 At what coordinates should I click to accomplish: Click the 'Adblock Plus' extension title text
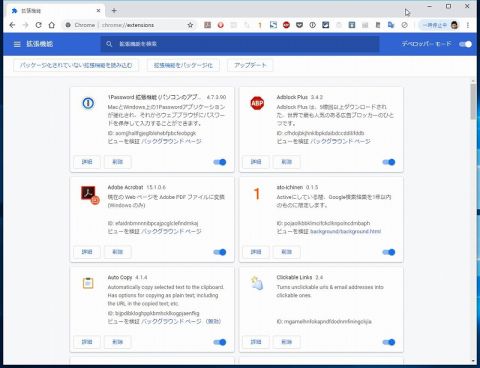(x=292, y=97)
